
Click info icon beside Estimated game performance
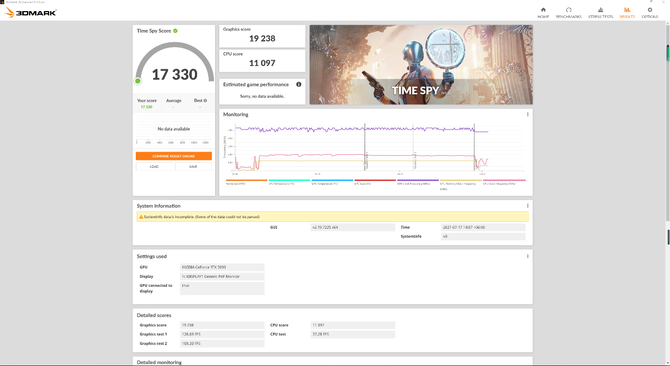299,85
